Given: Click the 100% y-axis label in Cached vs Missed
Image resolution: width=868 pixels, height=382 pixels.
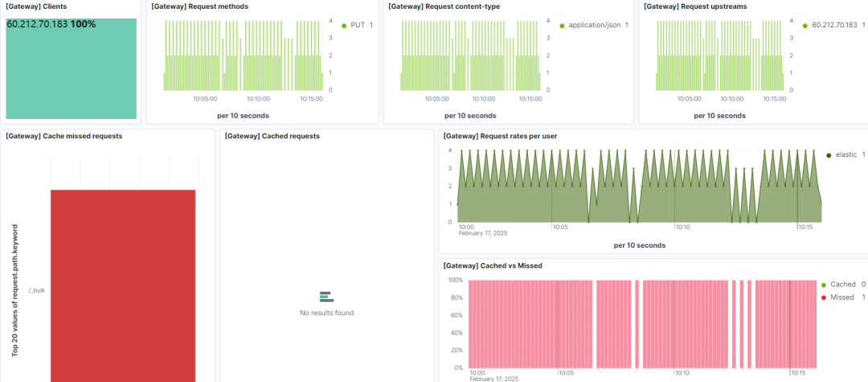Looking at the screenshot, I should coord(455,280).
